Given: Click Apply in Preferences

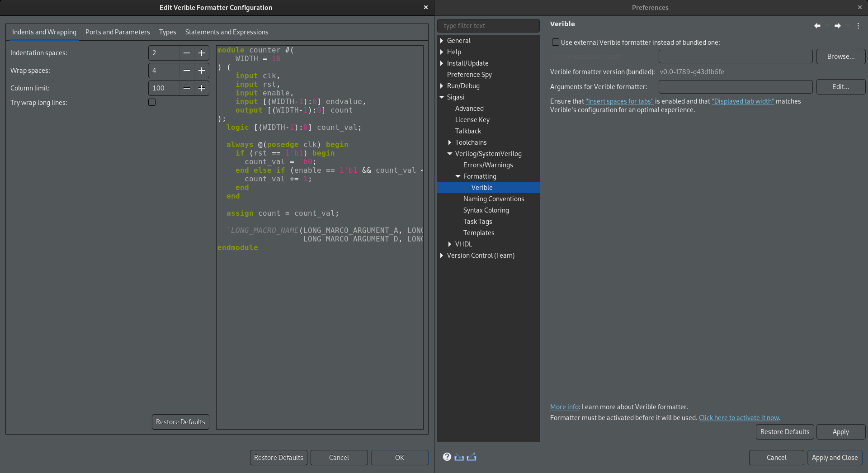Looking at the screenshot, I should tap(841, 432).
